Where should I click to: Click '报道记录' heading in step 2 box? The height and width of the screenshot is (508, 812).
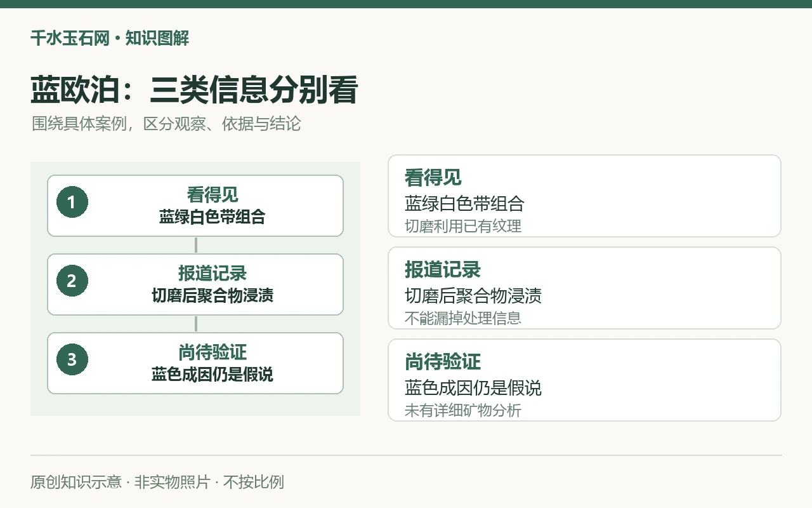pyautogui.click(x=213, y=273)
